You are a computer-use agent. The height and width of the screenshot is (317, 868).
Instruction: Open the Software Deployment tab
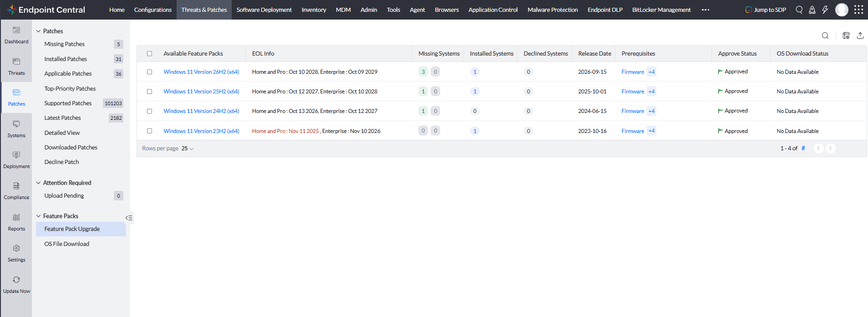point(264,10)
